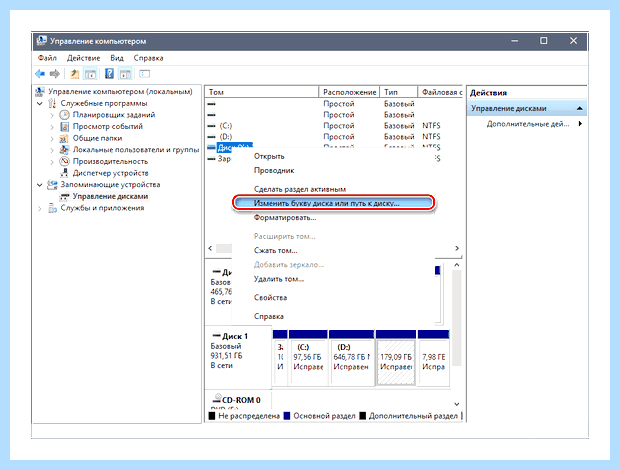Viewport: 620px width, 470px height.
Task: Click the Управление компьютером (локальным) root icon
Action: click(x=40, y=92)
